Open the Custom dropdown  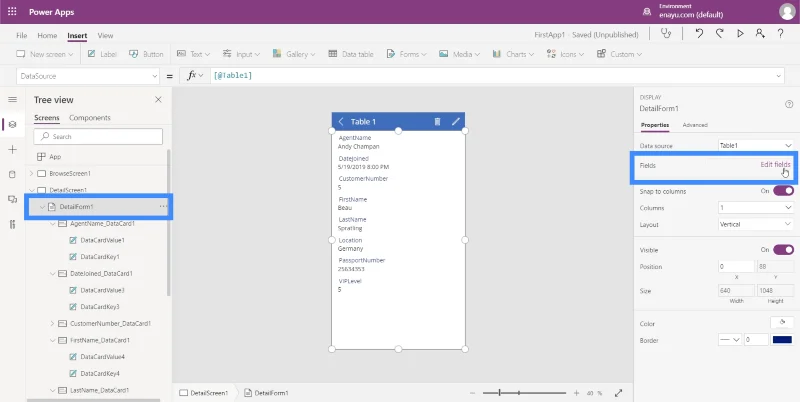tap(619, 54)
